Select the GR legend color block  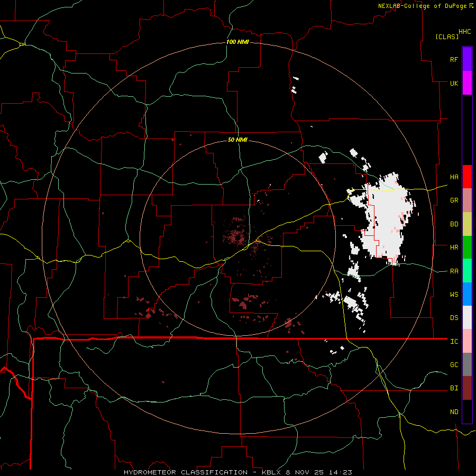(467, 200)
